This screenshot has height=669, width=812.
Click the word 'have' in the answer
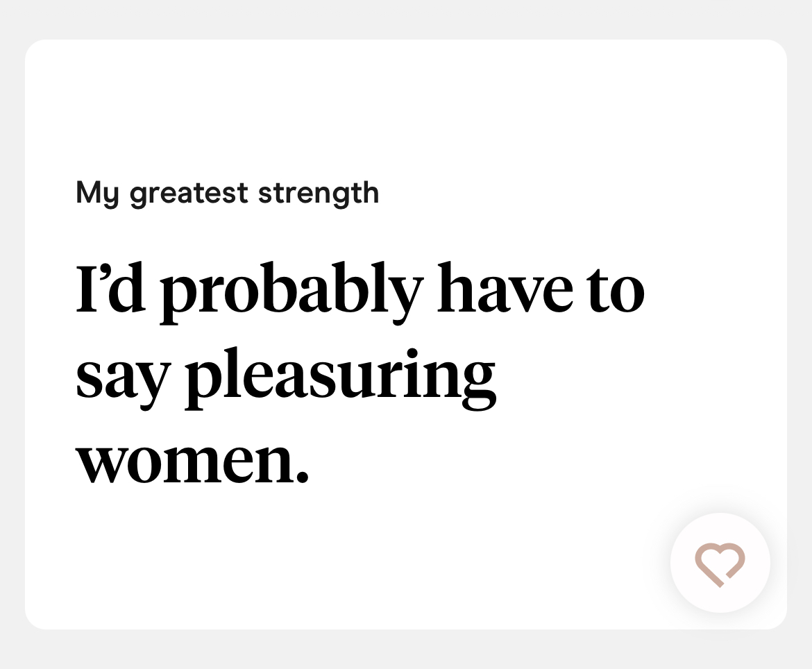click(505, 288)
